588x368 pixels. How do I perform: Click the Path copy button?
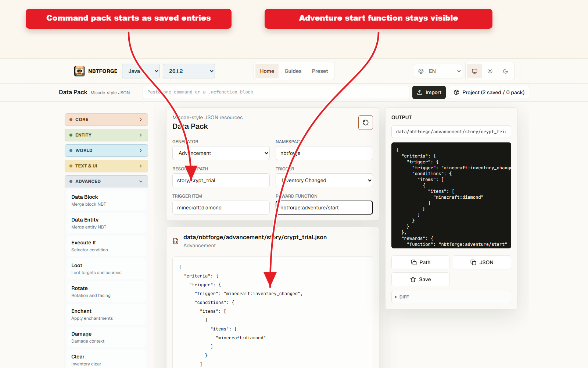[420, 262]
